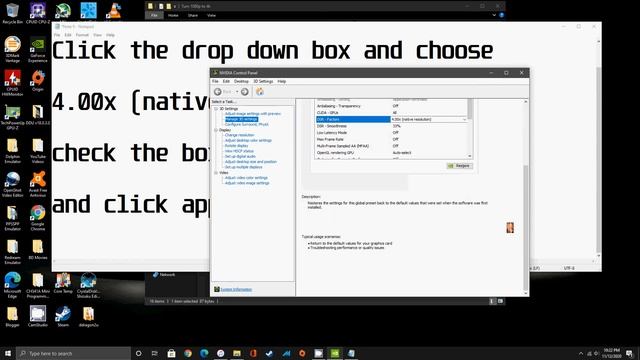Screen dimensions: 640x360
Task: Select the CUDA - GPUs row
Action: tap(391, 113)
